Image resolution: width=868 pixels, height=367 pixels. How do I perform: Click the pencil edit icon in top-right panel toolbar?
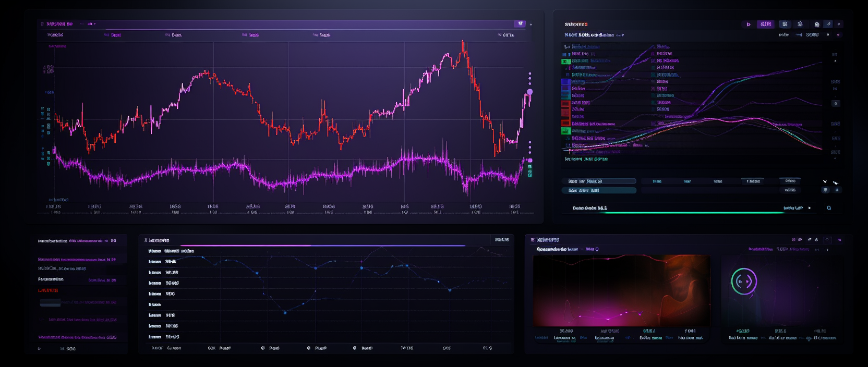tap(828, 24)
